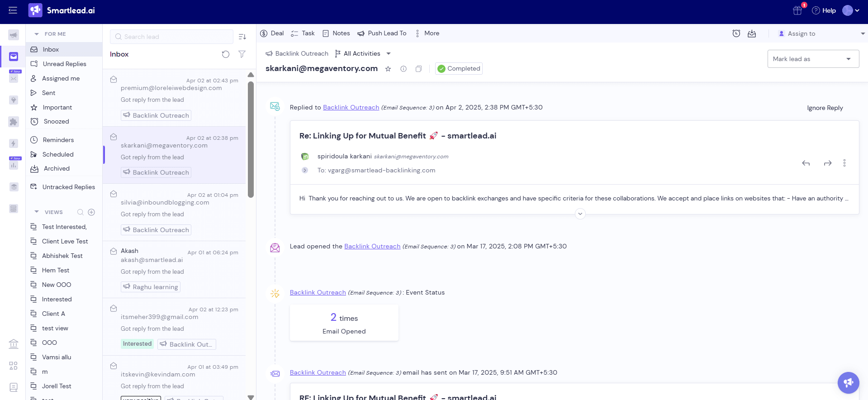
Task: Select the Inbox folder
Action: [x=64, y=49]
